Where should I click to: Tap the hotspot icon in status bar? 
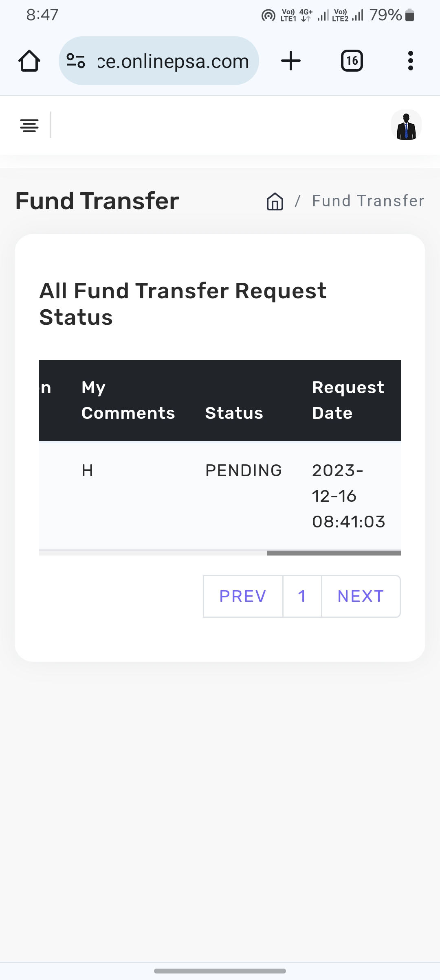(x=268, y=15)
